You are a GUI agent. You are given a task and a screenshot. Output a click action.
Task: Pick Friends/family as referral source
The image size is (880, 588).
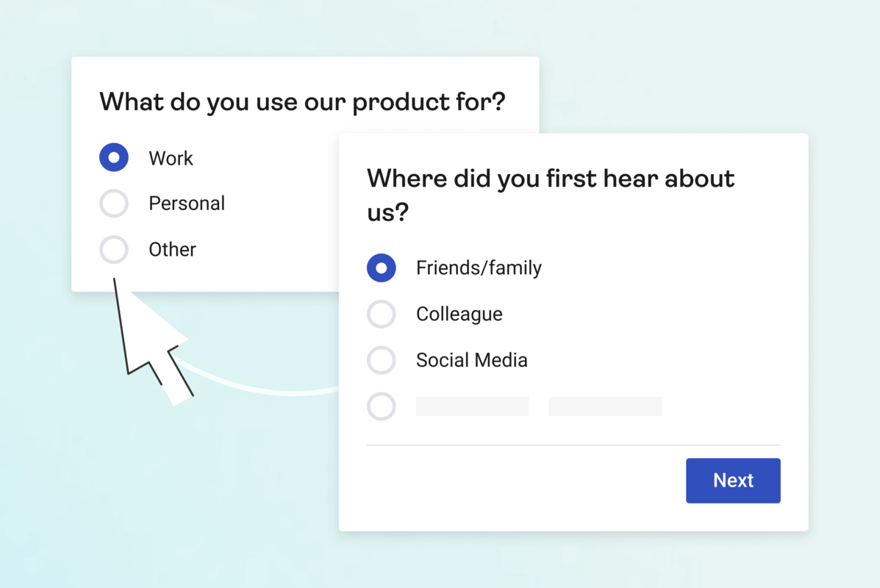pyautogui.click(x=382, y=268)
